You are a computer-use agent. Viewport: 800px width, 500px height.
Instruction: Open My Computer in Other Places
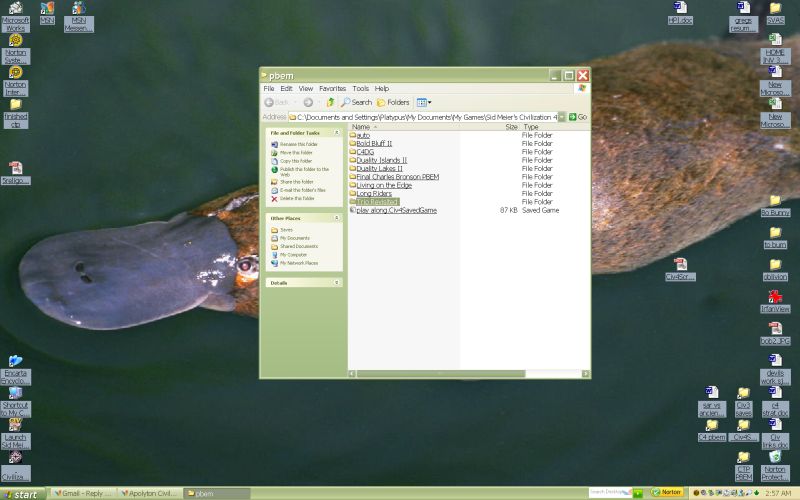pos(293,254)
